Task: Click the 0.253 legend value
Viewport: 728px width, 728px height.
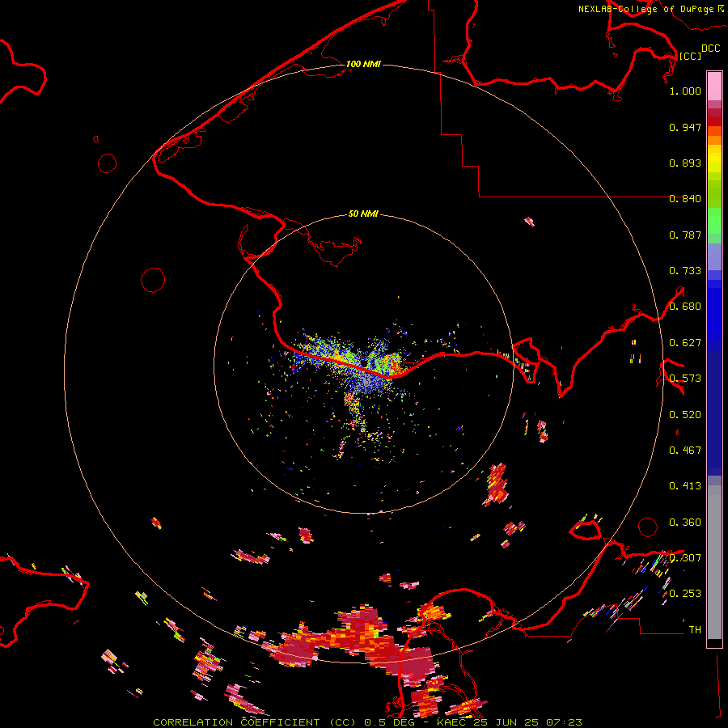Action: point(685,594)
